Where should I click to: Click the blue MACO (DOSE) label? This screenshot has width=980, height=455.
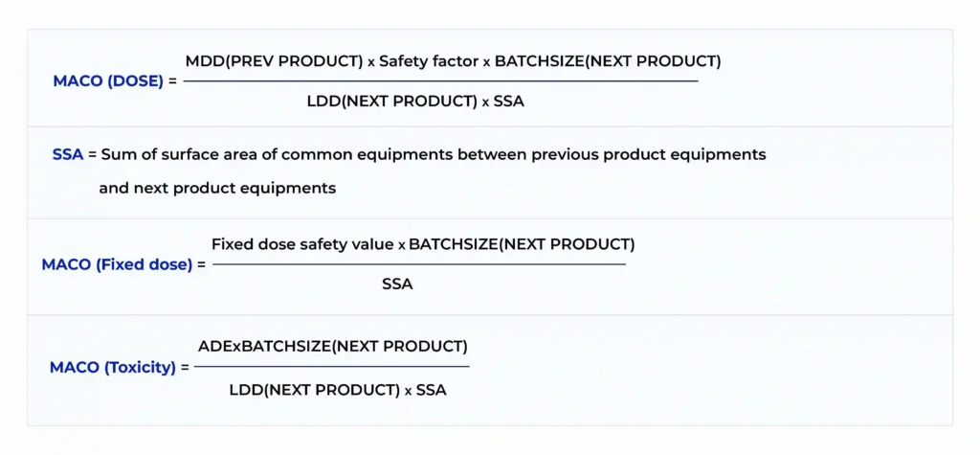(x=108, y=81)
